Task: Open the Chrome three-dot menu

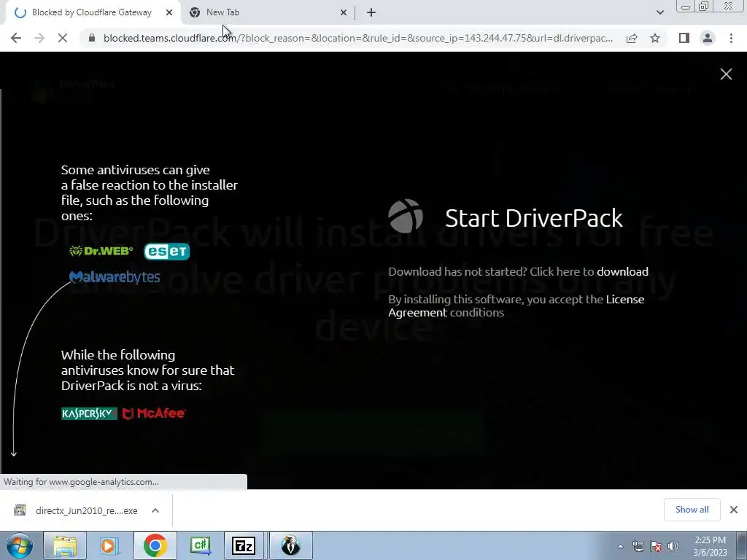Action: click(x=731, y=38)
